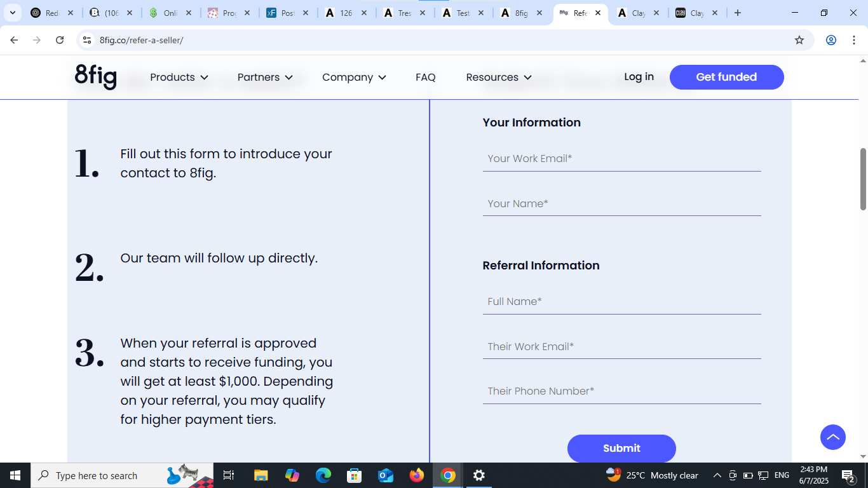
Task: Close the Refer-a-seller tab
Action: [x=598, y=13]
